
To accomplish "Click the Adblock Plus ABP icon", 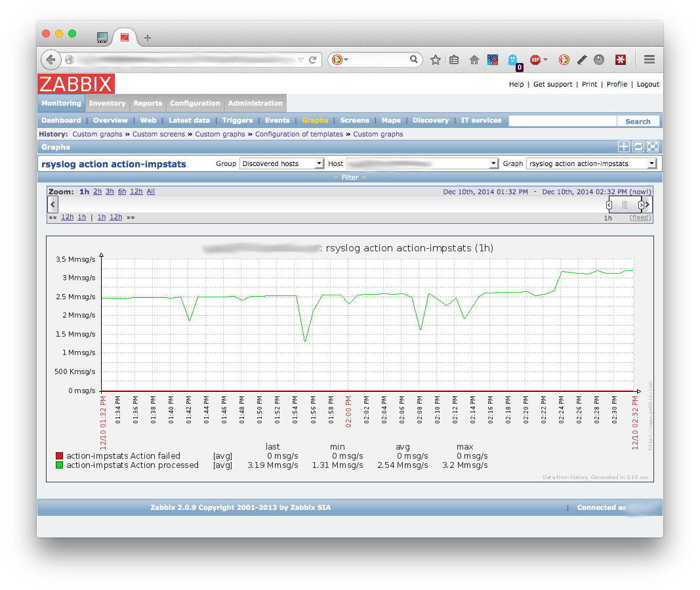I will coord(535,60).
